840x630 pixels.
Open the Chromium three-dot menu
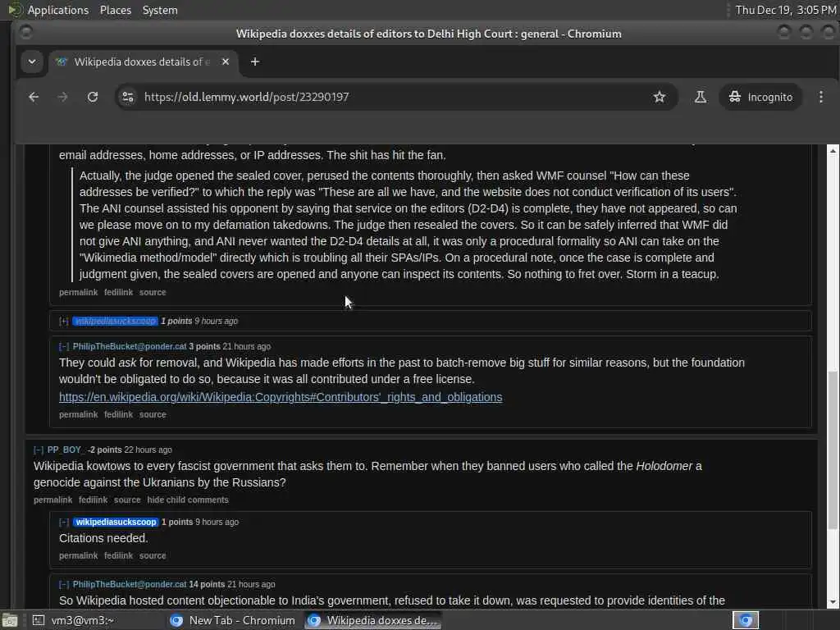820,97
